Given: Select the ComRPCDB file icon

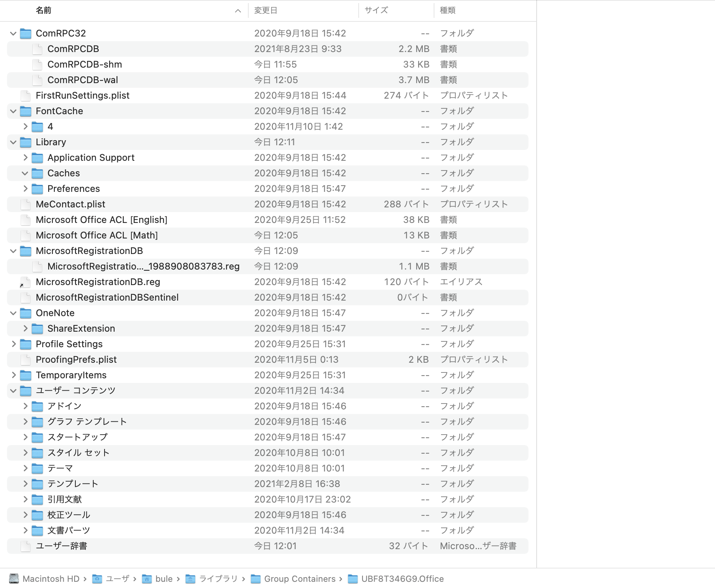Looking at the screenshot, I should tap(37, 49).
